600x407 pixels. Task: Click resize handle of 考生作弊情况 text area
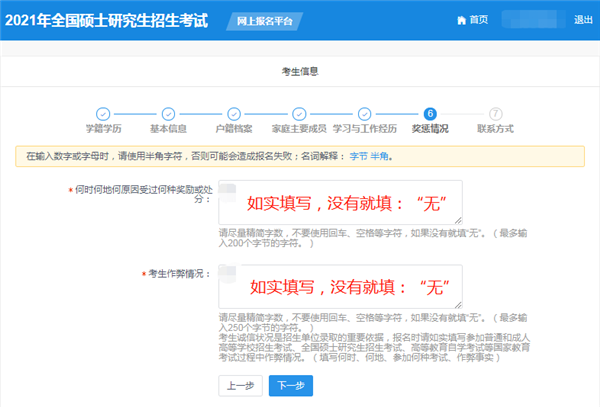coord(458,304)
